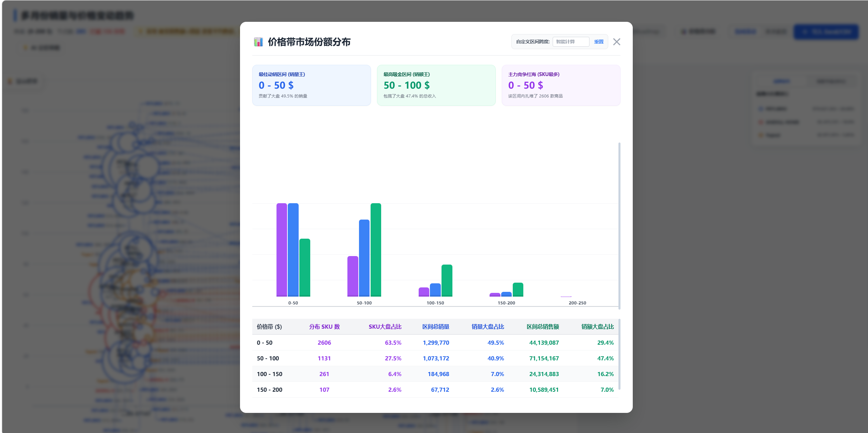Click the bar chart icon beside the title
868x433 pixels.
(x=258, y=42)
